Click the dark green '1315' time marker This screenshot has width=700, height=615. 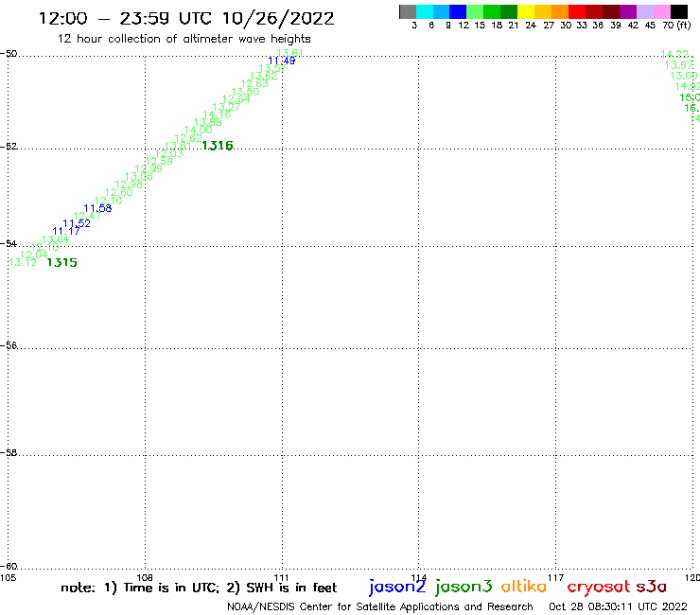coord(62,263)
